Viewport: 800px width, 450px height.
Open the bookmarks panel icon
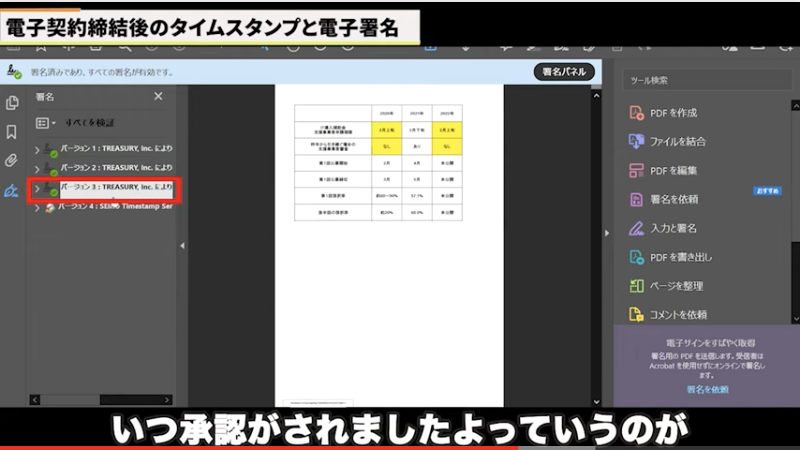[x=13, y=131]
